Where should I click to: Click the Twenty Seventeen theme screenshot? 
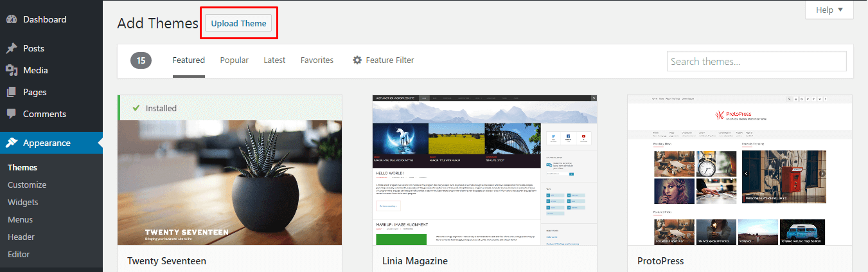[x=230, y=170]
